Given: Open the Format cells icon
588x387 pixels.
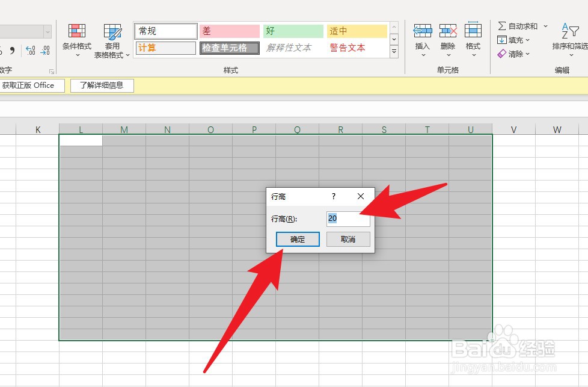Looking at the screenshot, I should [x=473, y=29].
